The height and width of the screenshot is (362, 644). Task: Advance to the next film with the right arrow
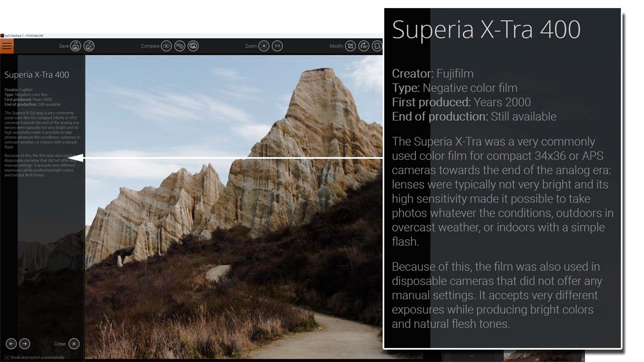pos(24,344)
